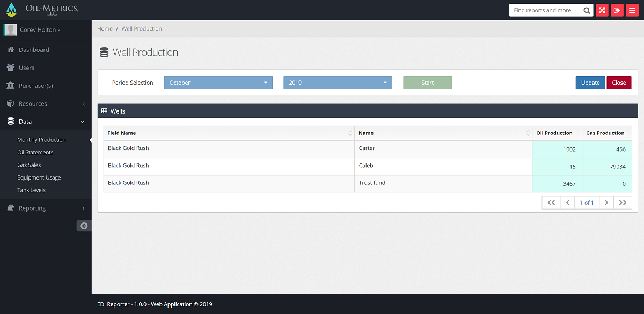
Task: Go to last page of wells table
Action: (623, 203)
